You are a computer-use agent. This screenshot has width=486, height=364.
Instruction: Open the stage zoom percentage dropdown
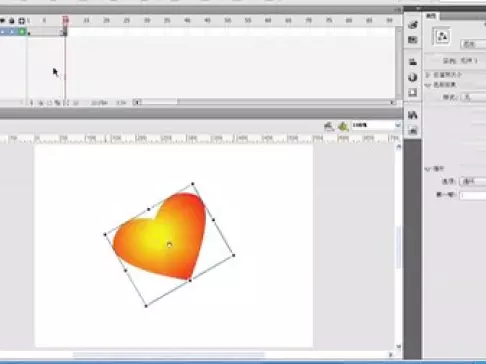376,125
